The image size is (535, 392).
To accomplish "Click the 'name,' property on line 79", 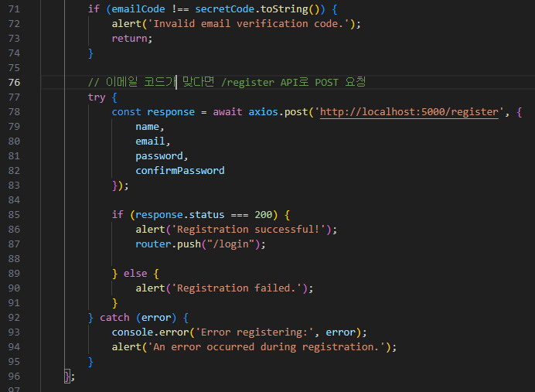I will pyautogui.click(x=150, y=127).
